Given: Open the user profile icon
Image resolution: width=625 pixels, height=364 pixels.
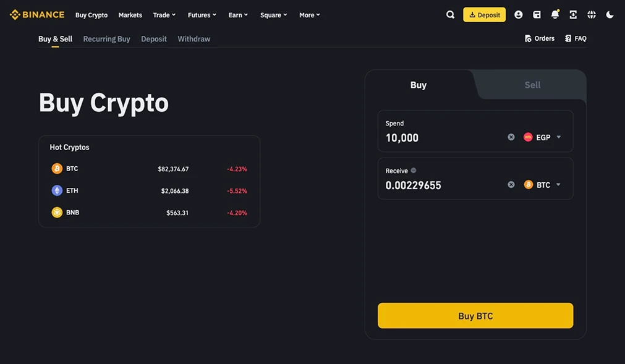Looking at the screenshot, I should pyautogui.click(x=518, y=14).
